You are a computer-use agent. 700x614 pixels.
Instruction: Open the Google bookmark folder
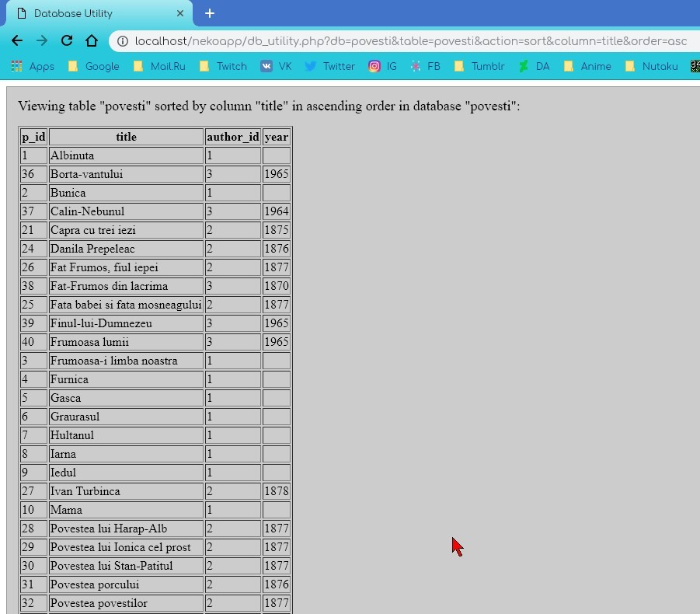pyautogui.click(x=94, y=67)
